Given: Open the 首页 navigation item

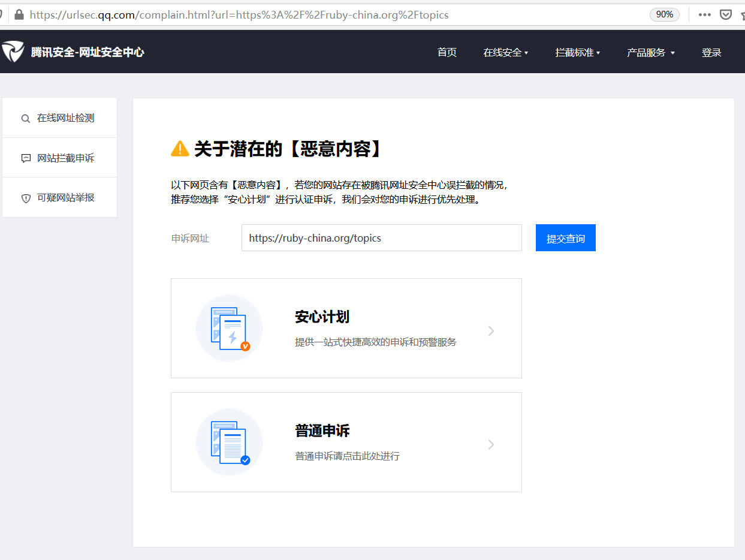Looking at the screenshot, I should click(447, 53).
